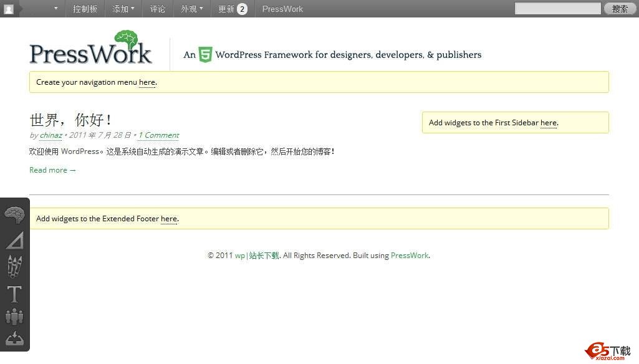Follow the 'here' link for Extended Footer widgets
Image resolution: width=639 pixels, height=364 pixels.
(x=169, y=219)
